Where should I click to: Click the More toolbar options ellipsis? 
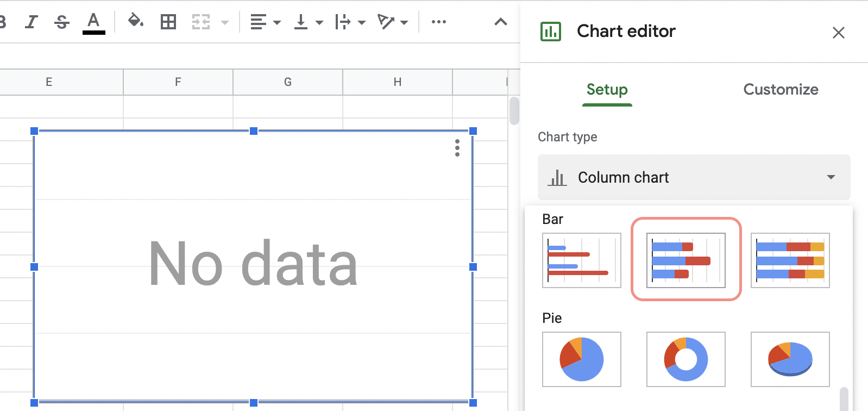[x=438, y=22]
